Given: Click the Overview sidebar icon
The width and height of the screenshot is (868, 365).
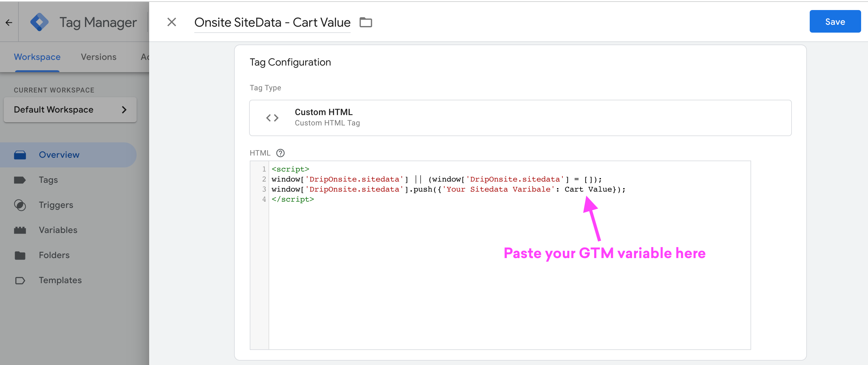Looking at the screenshot, I should tap(20, 155).
